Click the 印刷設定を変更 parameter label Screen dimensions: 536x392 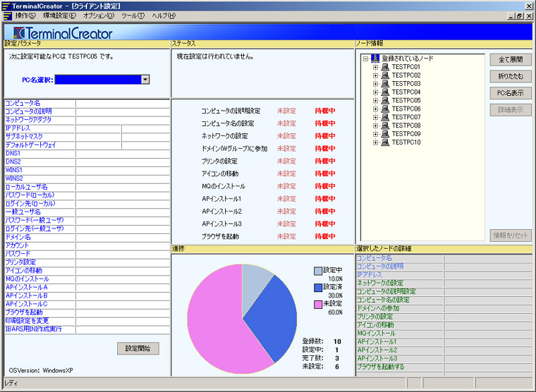click(27, 321)
